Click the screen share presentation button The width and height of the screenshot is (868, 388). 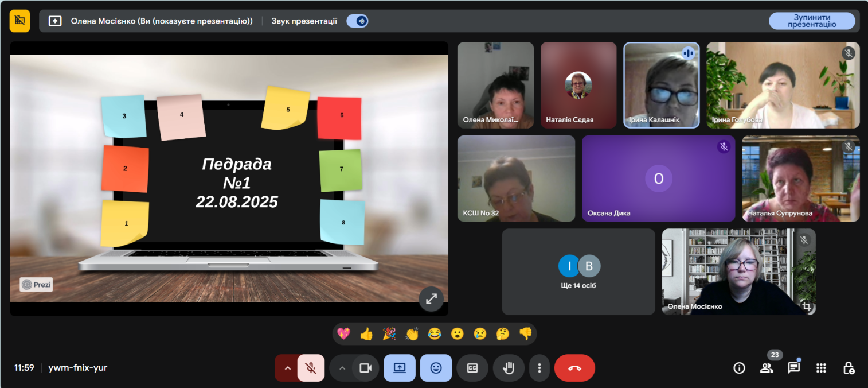pos(400,368)
